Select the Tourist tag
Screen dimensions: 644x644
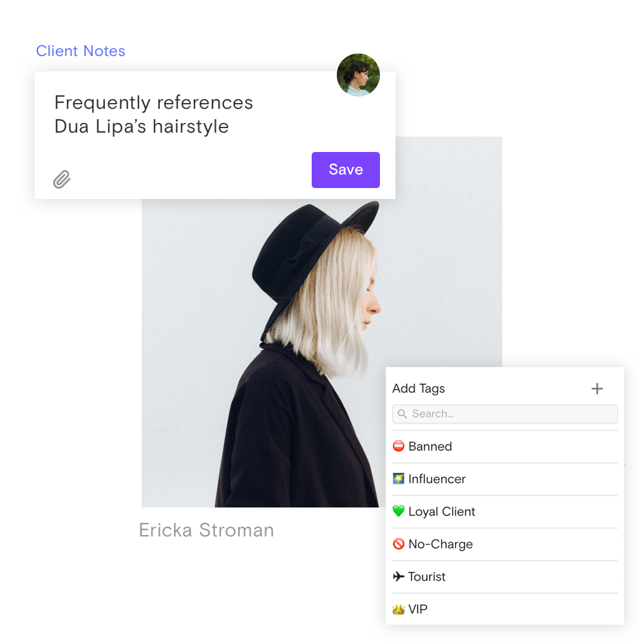coord(505,576)
